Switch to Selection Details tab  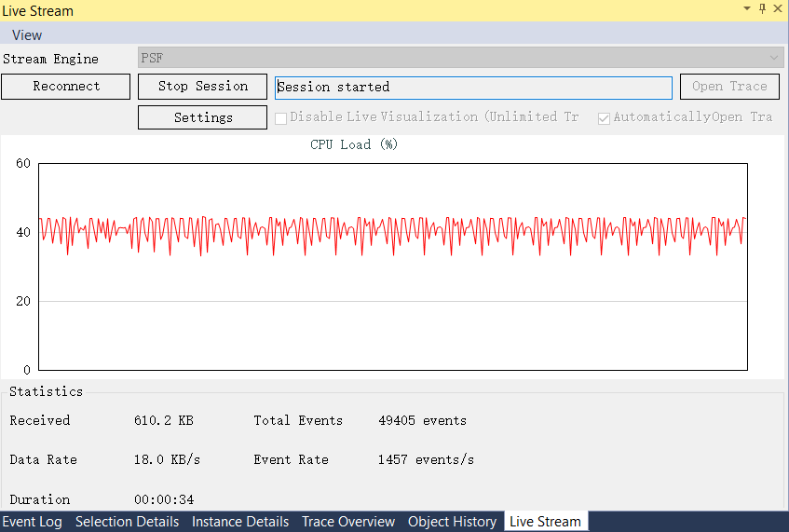pyautogui.click(x=128, y=522)
